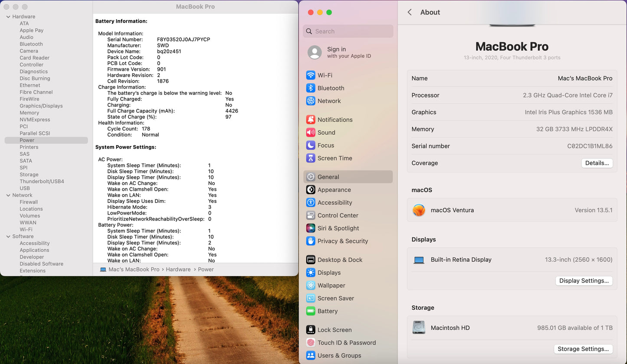
Task: Select Thunderbolt/USB4 in hardware list
Action: pyautogui.click(x=42, y=181)
